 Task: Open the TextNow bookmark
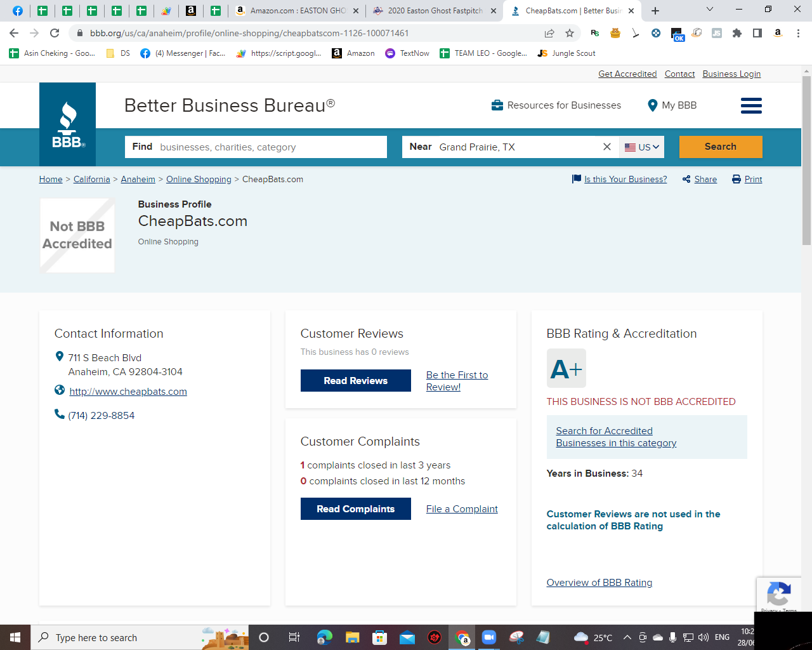tap(407, 53)
